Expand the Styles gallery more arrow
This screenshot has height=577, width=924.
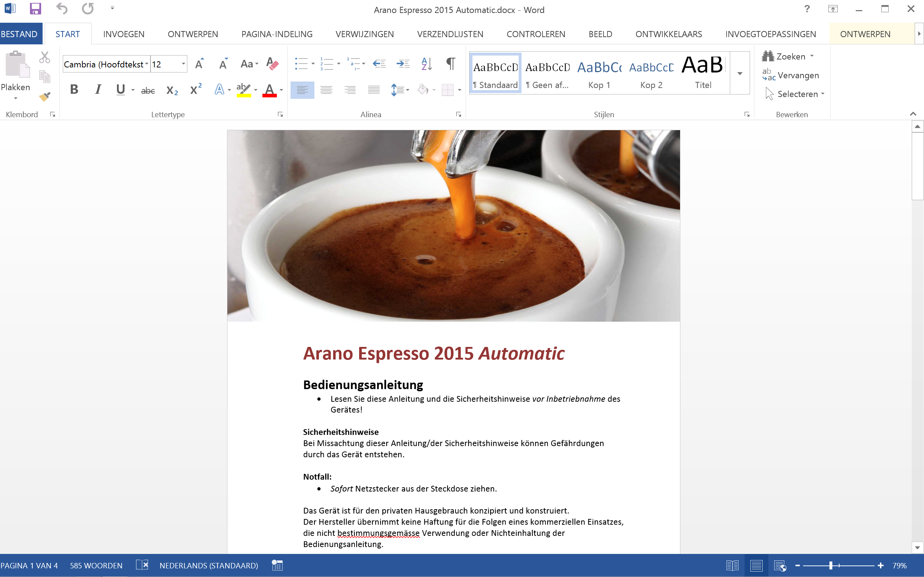[740, 74]
